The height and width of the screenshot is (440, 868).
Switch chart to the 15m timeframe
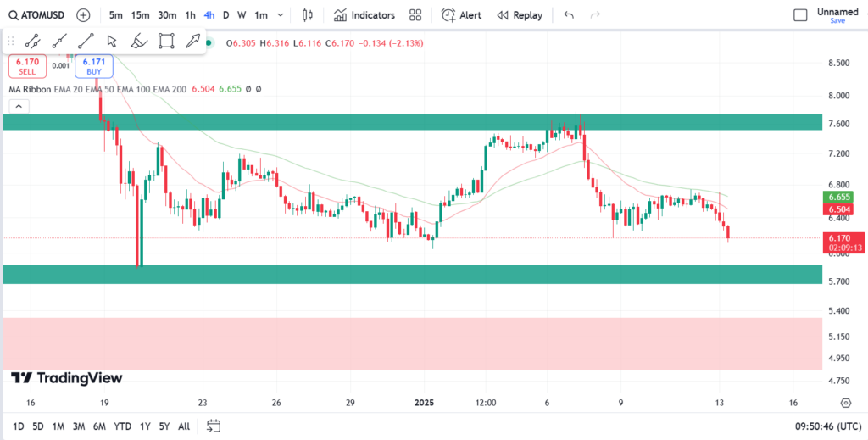click(x=141, y=15)
